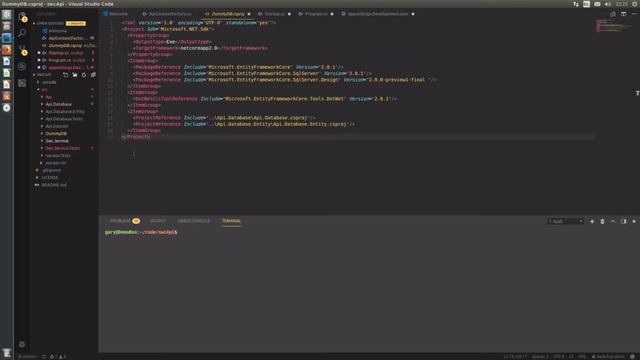Move panel to the side icon
The image size is (640, 360).
coord(623,221)
